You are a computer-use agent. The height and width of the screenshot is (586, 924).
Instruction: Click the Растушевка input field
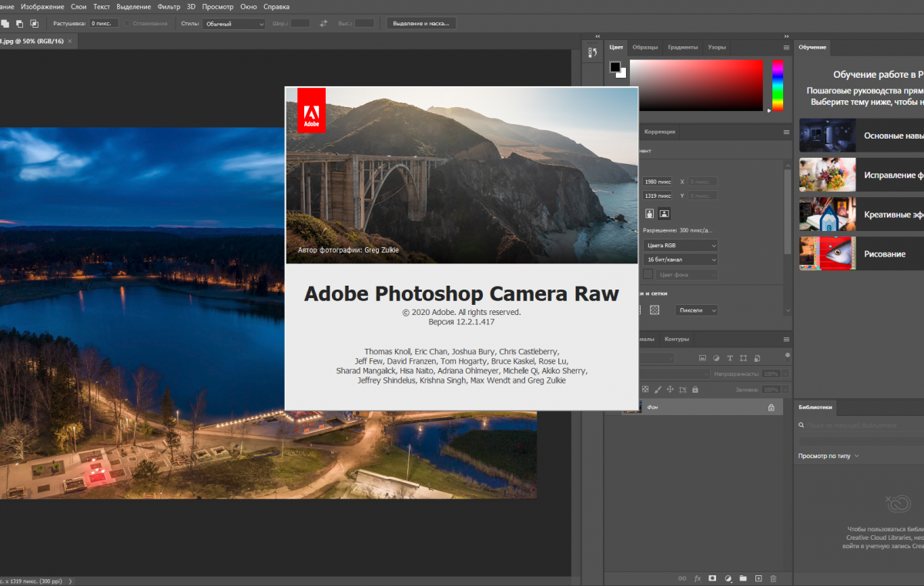(104, 24)
